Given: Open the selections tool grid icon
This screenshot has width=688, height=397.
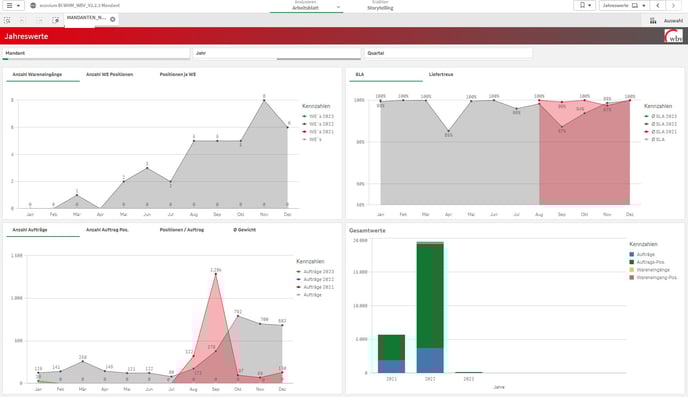Looking at the screenshot, I should click(653, 21).
